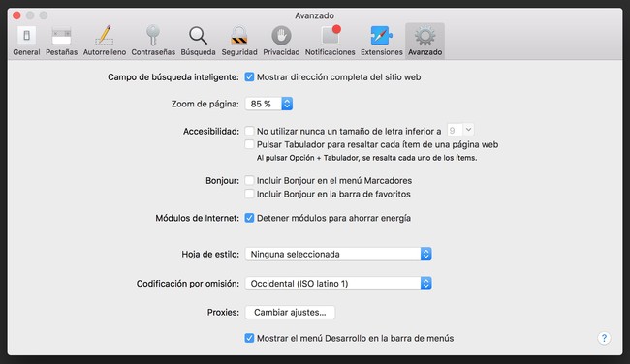This screenshot has height=364, width=630.
Task: Expand the Hoja de estilo dropdown
Action: [x=338, y=254]
